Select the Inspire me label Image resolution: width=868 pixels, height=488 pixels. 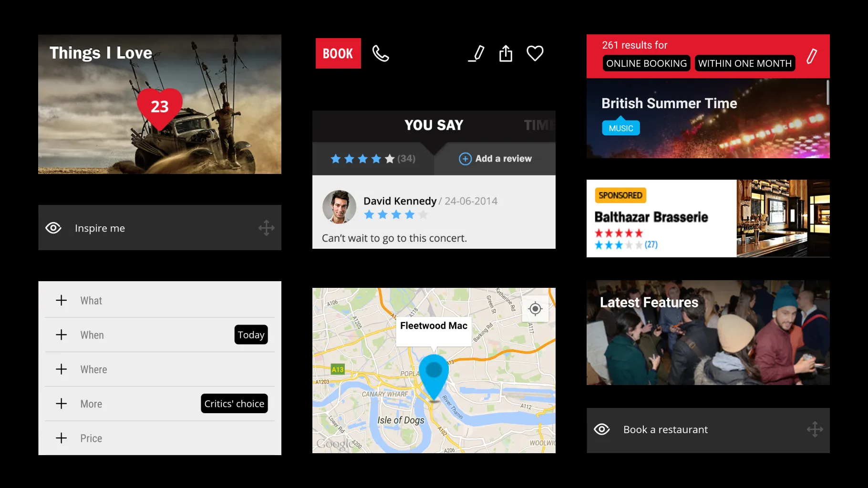100,228
